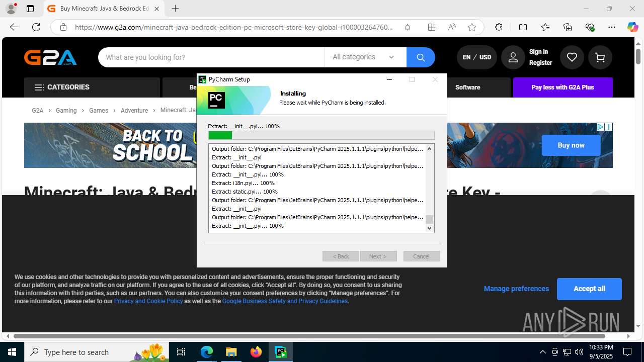Click the G2A logo
Viewport: 644px width, 362px height.
[50, 57]
